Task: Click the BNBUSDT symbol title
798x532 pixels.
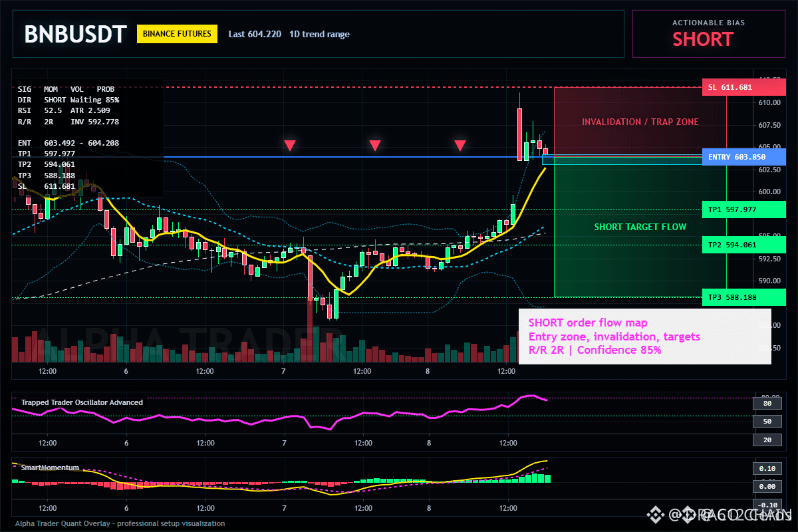Action: pos(75,34)
